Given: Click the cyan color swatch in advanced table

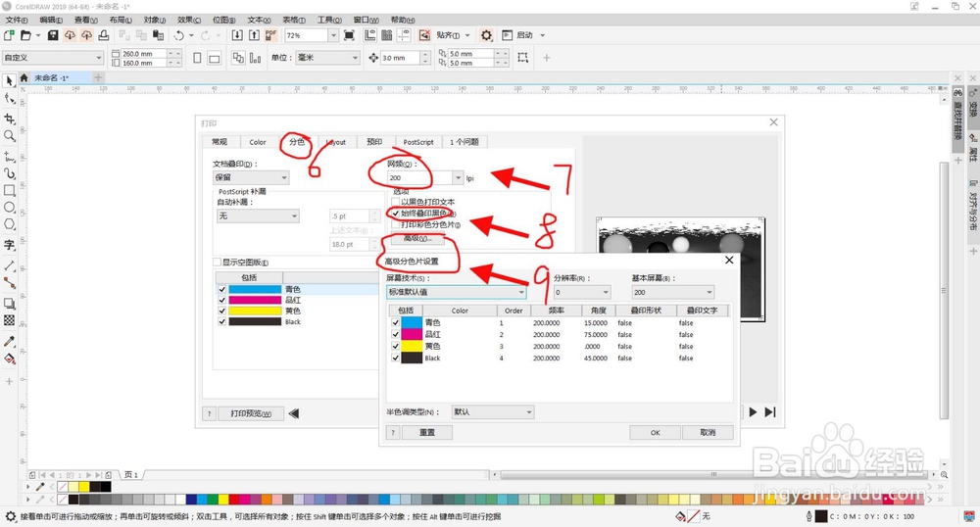Looking at the screenshot, I should pyautogui.click(x=412, y=323).
